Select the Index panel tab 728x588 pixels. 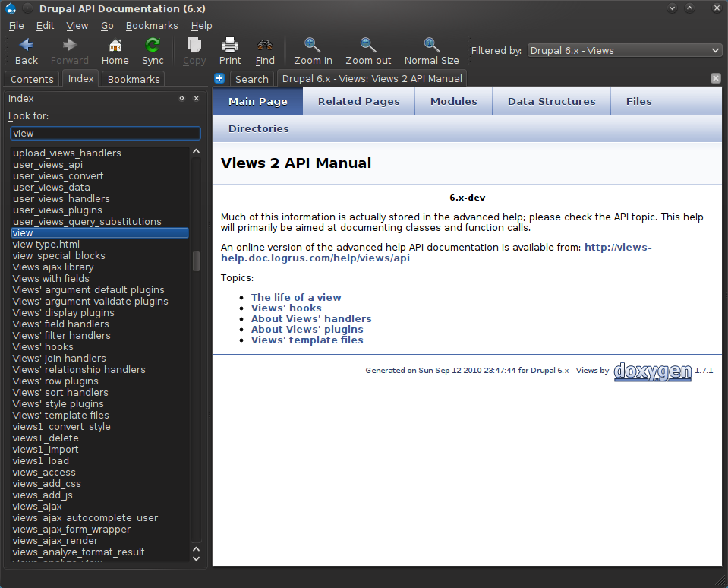80,78
